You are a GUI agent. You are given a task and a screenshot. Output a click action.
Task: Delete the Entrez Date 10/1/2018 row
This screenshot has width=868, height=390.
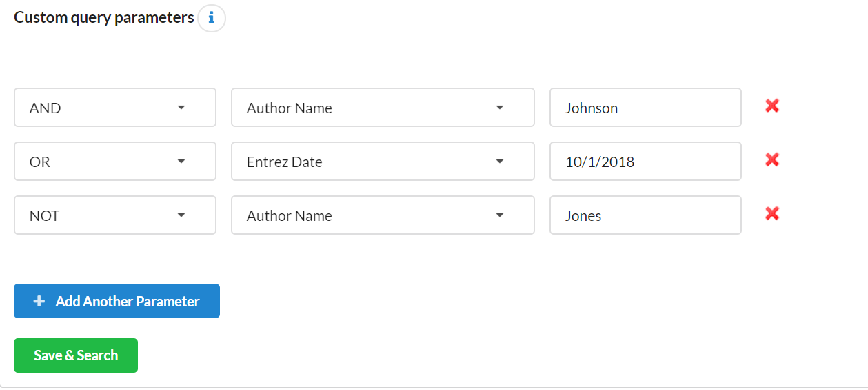[772, 160]
